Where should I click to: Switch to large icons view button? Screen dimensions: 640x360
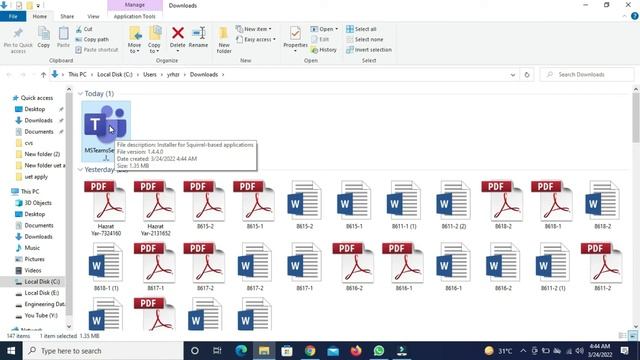click(632, 336)
